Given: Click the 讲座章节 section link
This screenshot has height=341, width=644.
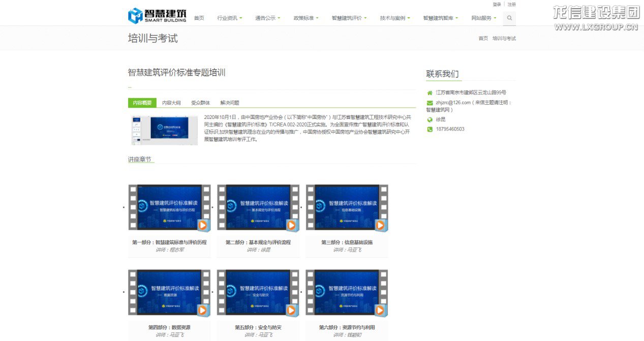Looking at the screenshot, I should pos(140,160).
